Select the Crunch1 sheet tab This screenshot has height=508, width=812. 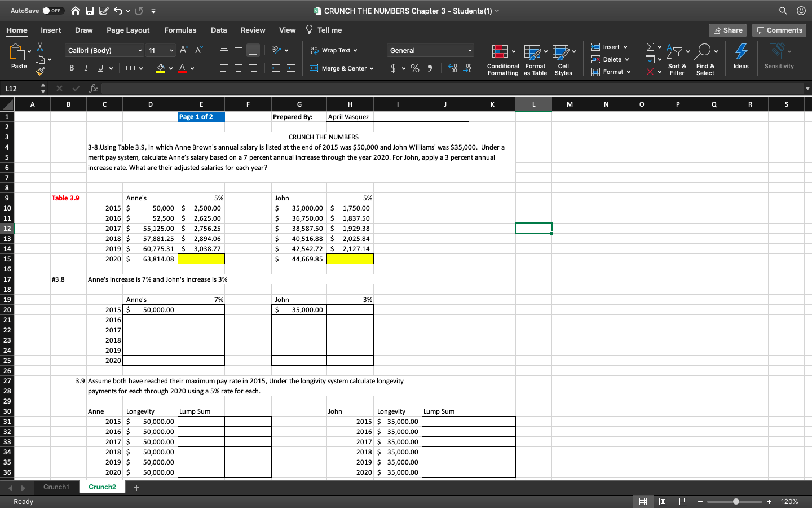pyautogui.click(x=56, y=487)
